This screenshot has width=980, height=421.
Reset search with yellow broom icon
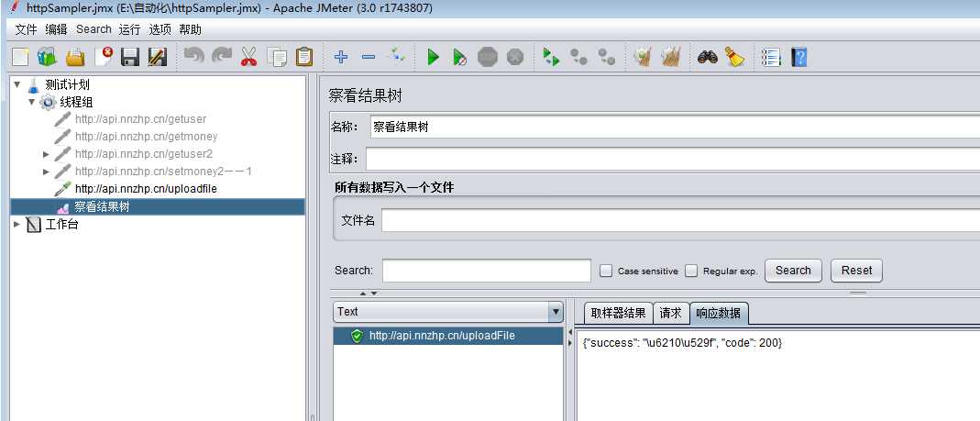click(x=735, y=58)
